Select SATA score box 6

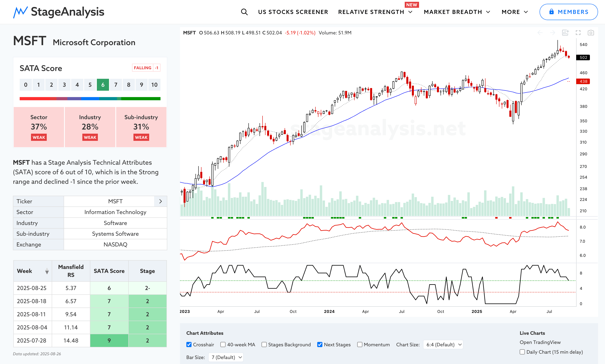pos(103,85)
